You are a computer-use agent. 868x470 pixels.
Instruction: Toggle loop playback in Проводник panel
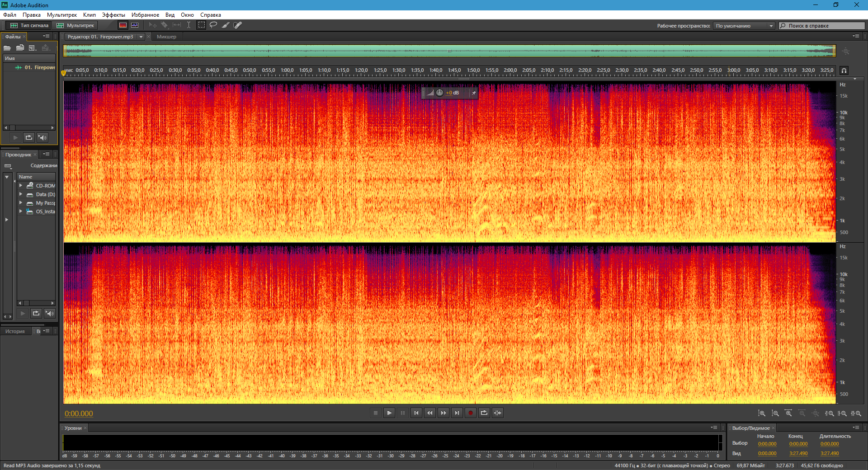pos(36,313)
